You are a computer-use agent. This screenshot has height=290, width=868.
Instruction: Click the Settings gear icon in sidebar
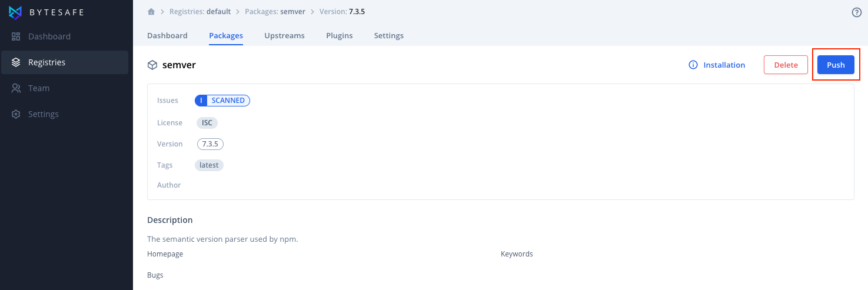point(16,114)
